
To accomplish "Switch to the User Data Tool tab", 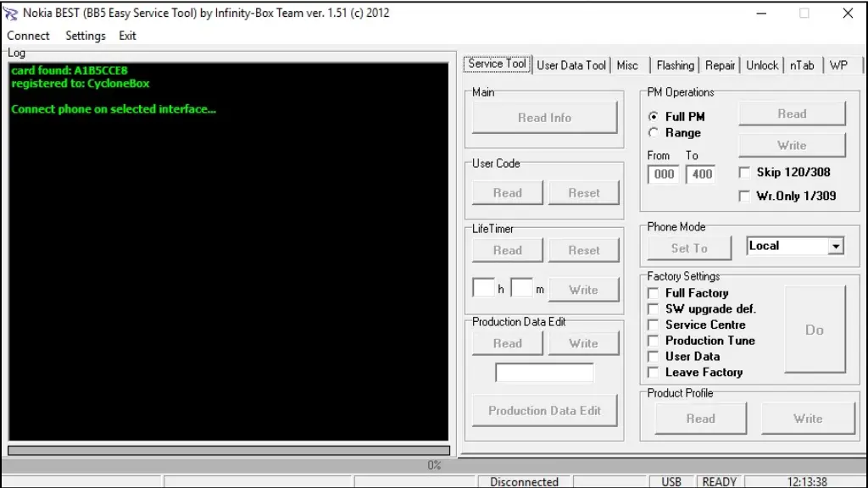I will pos(571,65).
